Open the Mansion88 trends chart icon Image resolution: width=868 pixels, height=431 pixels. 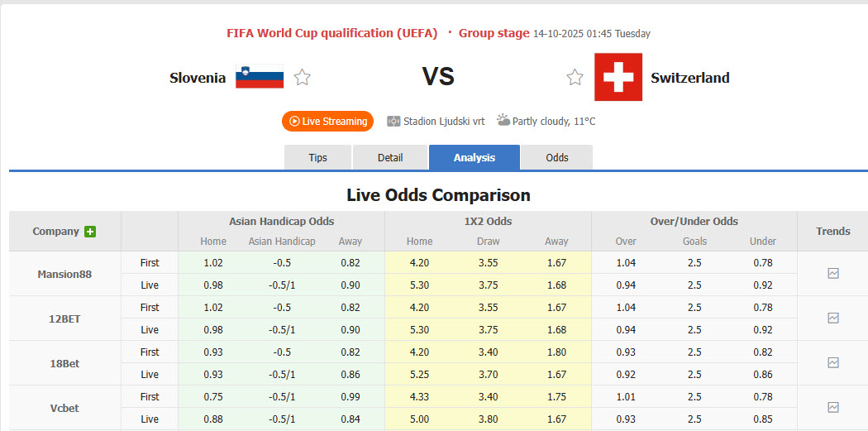pyautogui.click(x=833, y=274)
